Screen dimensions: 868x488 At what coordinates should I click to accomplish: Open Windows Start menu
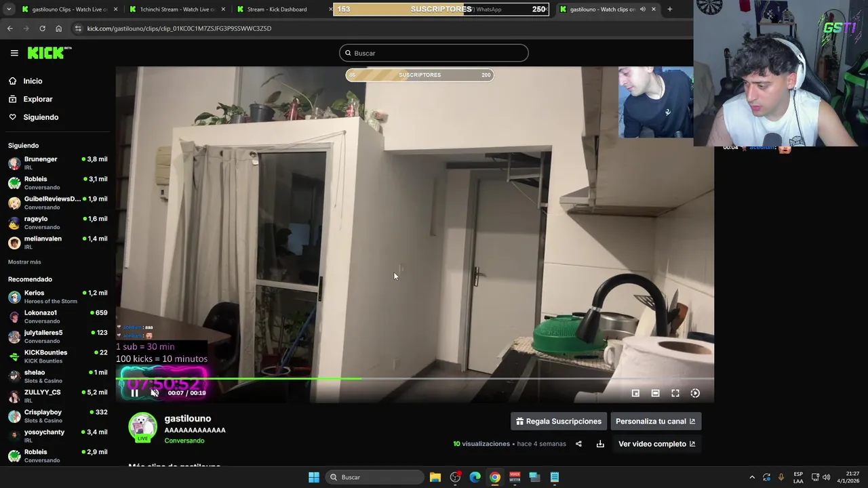coord(313,477)
